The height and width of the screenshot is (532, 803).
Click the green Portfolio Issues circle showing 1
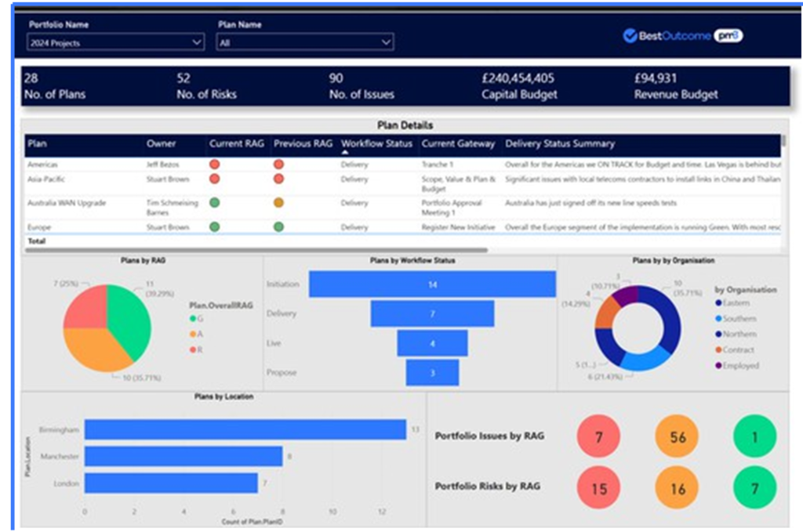pos(753,436)
